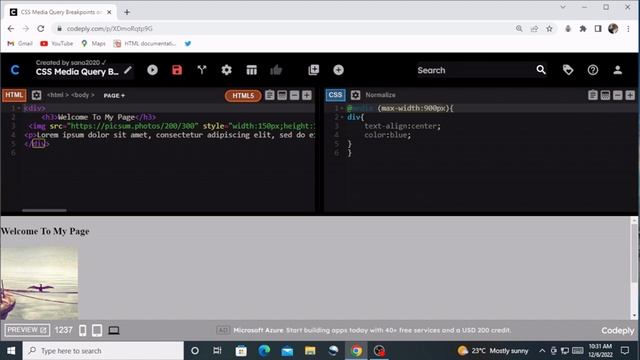Switch preview to laptop size icon
This screenshot has height=360, width=640.
[114, 330]
